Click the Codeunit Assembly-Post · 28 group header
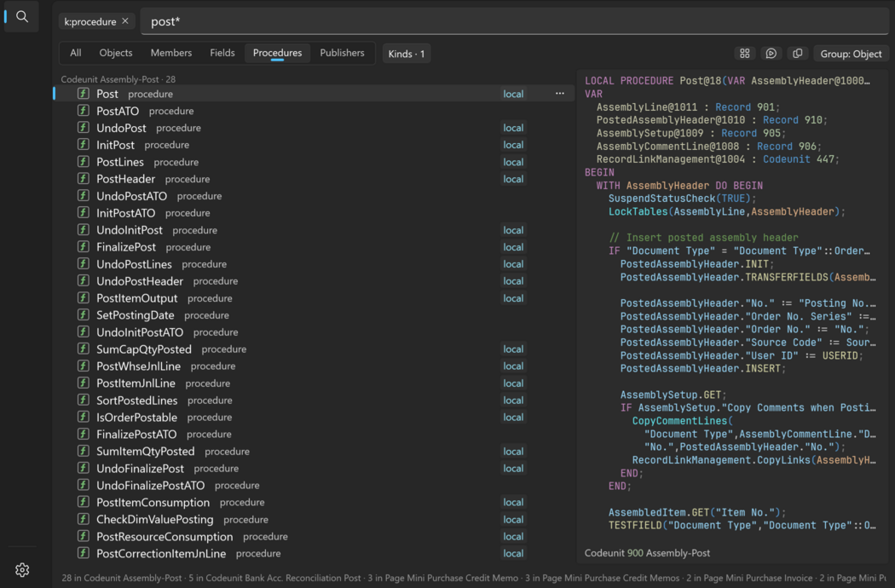Image resolution: width=895 pixels, height=588 pixels. [x=118, y=79]
